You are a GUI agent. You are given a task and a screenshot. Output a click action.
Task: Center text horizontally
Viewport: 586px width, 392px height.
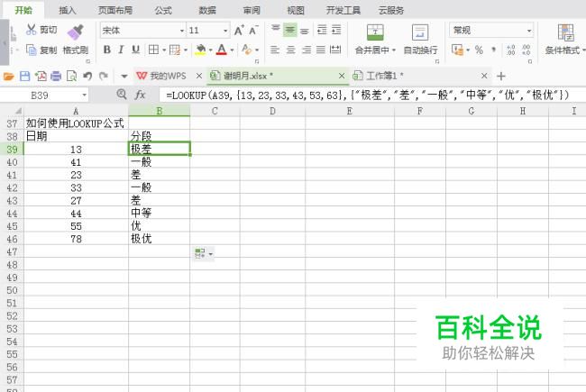290,50
